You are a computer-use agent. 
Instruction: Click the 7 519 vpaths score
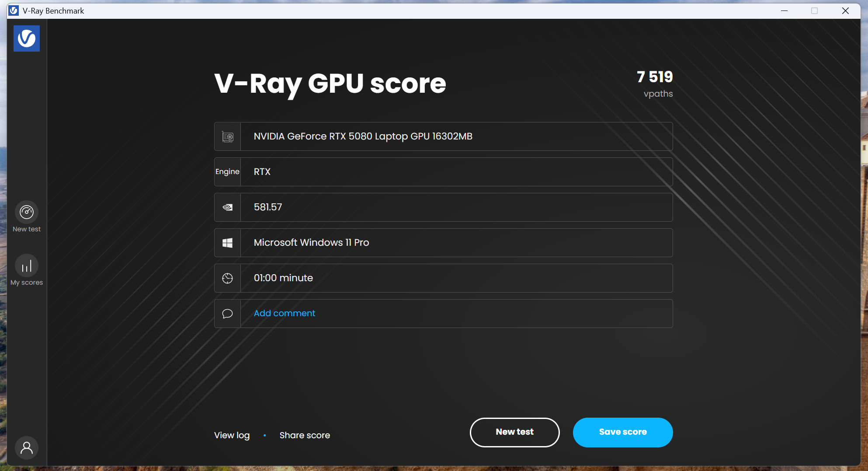click(x=654, y=77)
